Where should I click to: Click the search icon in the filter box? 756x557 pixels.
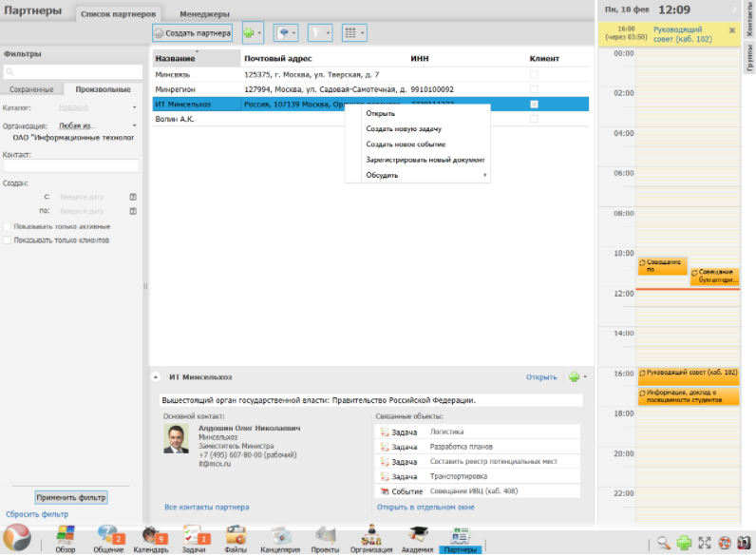pos(9,72)
